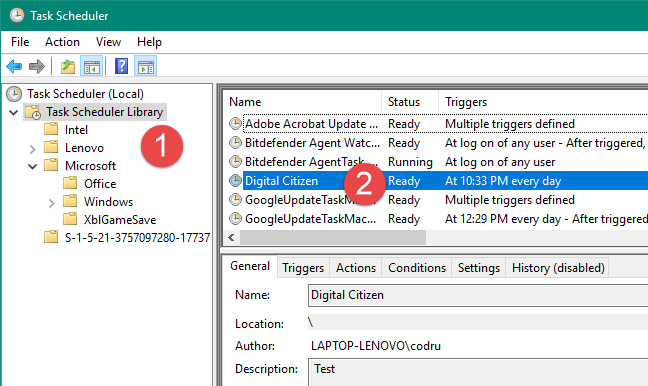Image resolution: width=648 pixels, height=386 pixels.
Task: Click the Intel folder icon
Action: (51, 129)
